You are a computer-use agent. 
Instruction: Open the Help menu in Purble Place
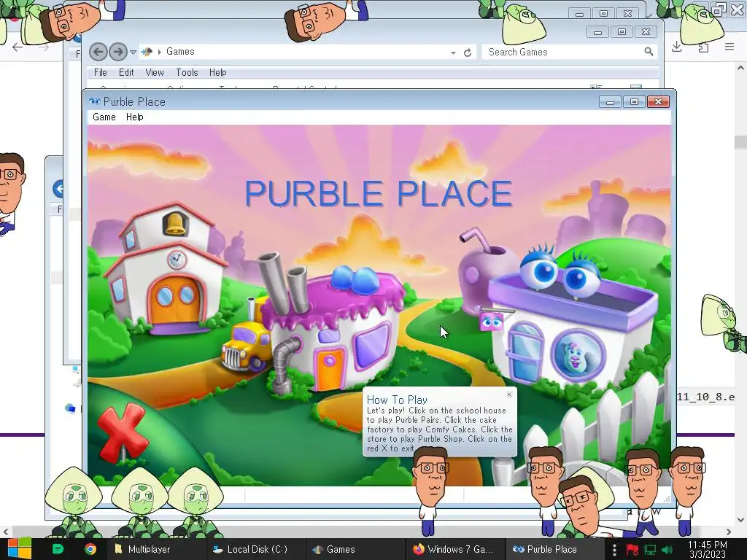click(x=134, y=117)
